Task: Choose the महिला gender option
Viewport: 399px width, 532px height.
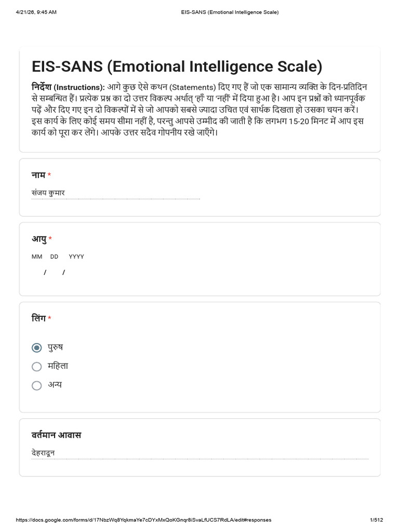Action: 37,367
